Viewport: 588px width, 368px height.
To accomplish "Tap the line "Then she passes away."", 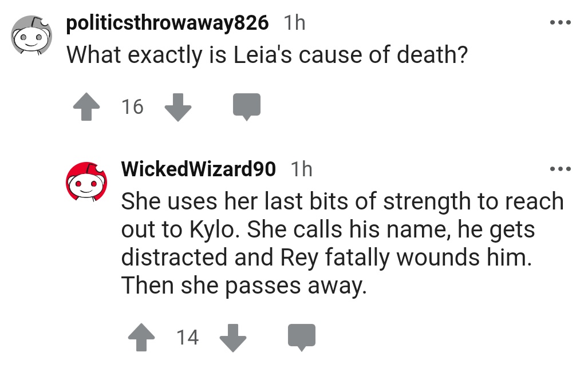I will (243, 286).
